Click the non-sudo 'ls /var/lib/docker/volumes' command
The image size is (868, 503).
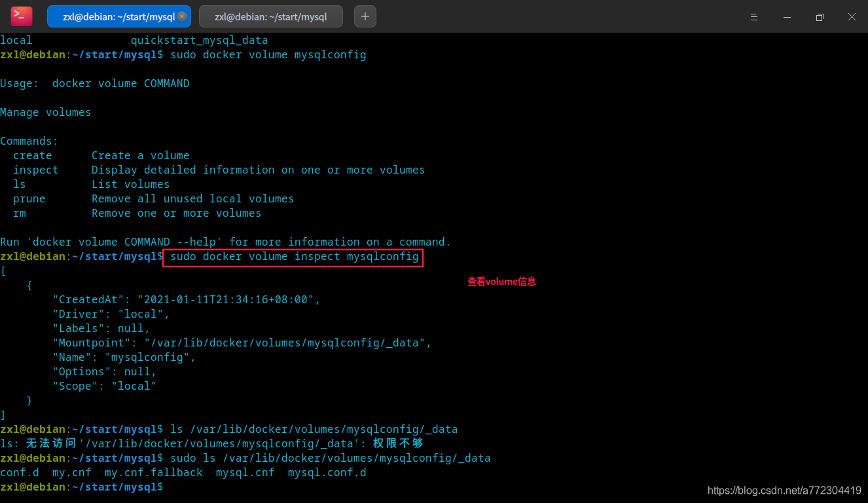[x=314, y=430]
